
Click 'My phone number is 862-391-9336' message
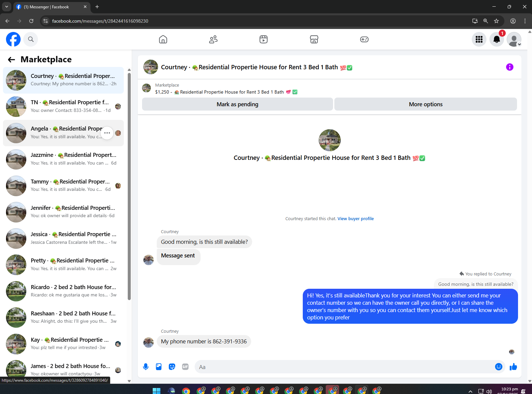point(204,341)
